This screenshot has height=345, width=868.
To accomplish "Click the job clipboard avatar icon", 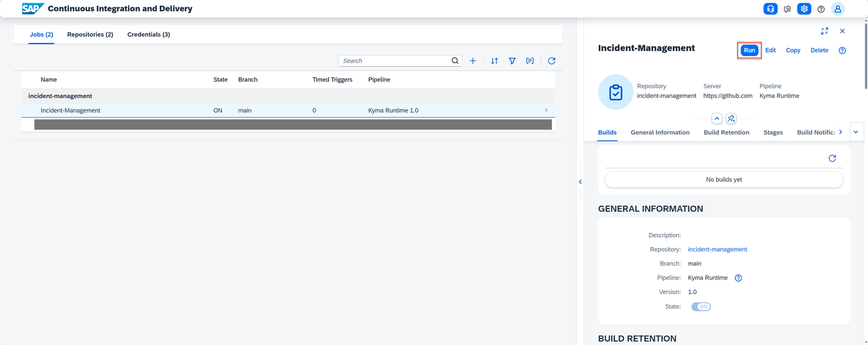I will point(615,92).
